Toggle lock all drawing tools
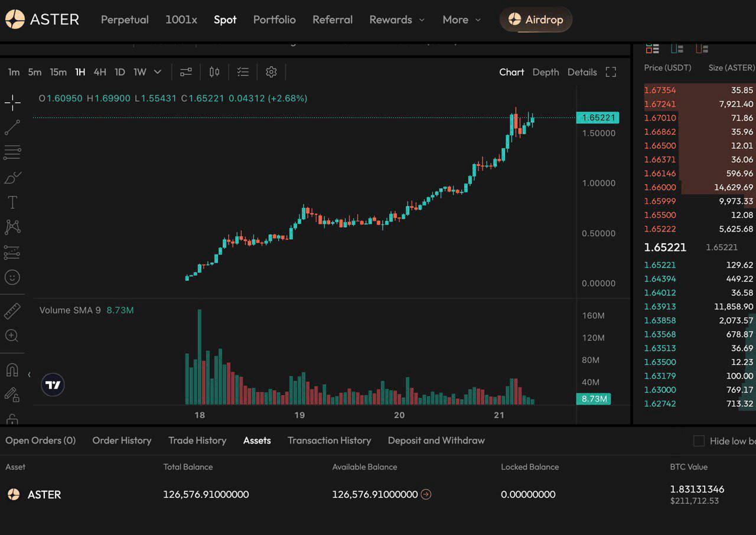The width and height of the screenshot is (756, 535). pyautogui.click(x=12, y=419)
